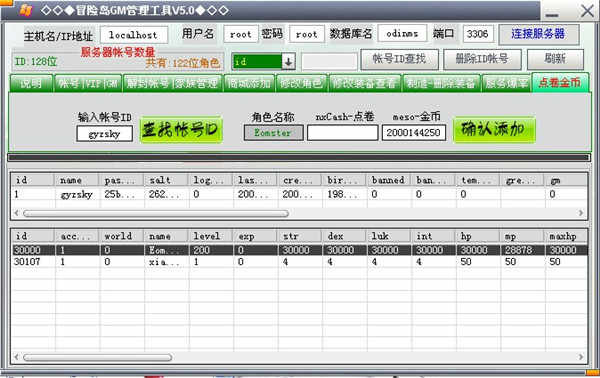Click the password field next to 密码
Image resolution: width=600 pixels, height=378 pixels.
click(307, 35)
